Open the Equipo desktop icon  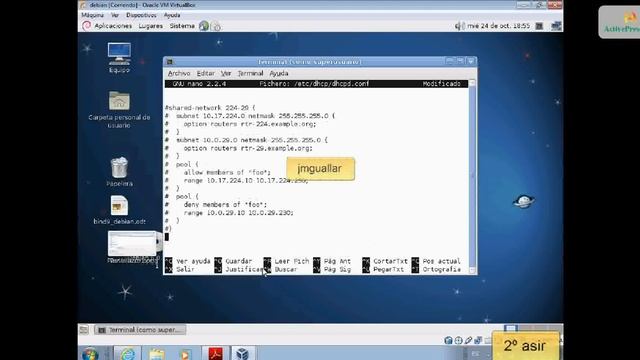119,54
